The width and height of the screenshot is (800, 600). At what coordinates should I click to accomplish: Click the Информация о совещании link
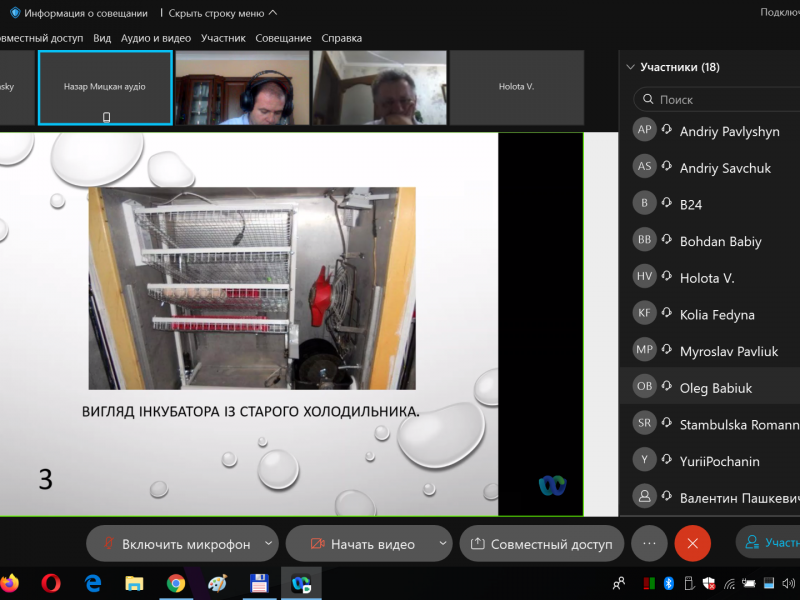point(79,13)
